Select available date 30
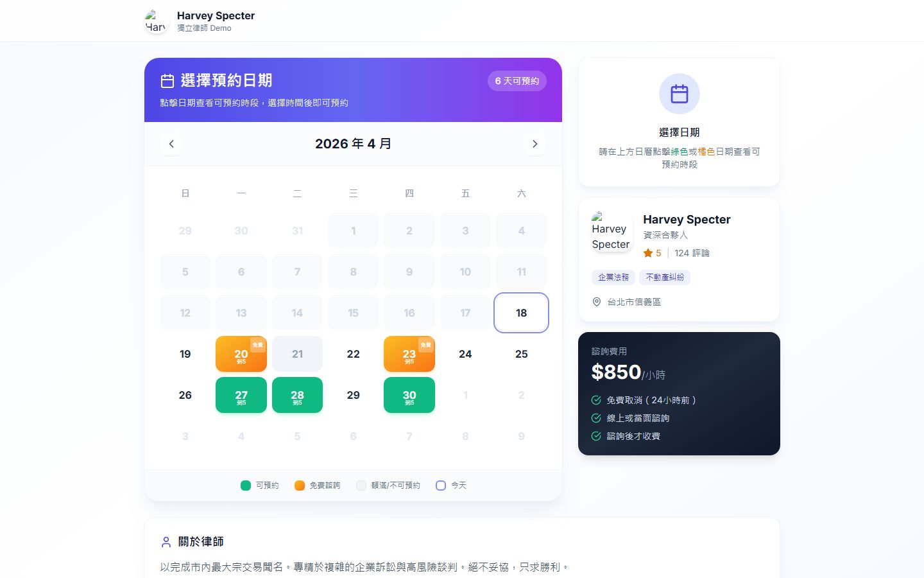Viewport: 924px width, 578px height. coord(409,395)
